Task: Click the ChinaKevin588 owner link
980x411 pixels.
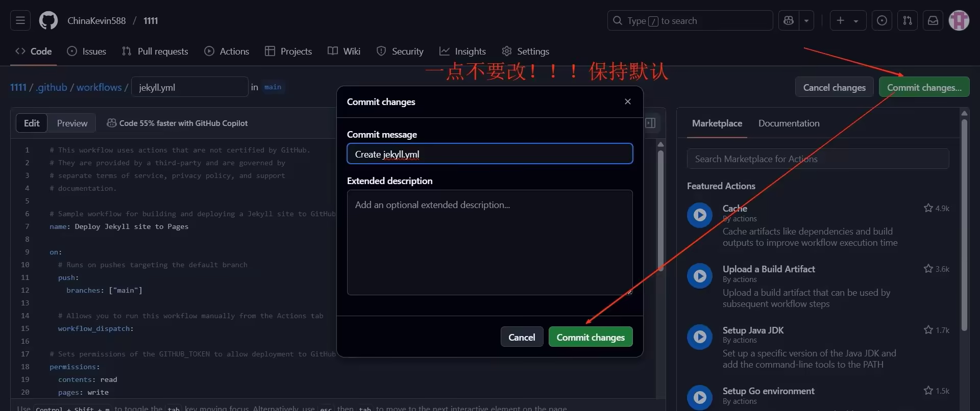Action: tap(96, 20)
